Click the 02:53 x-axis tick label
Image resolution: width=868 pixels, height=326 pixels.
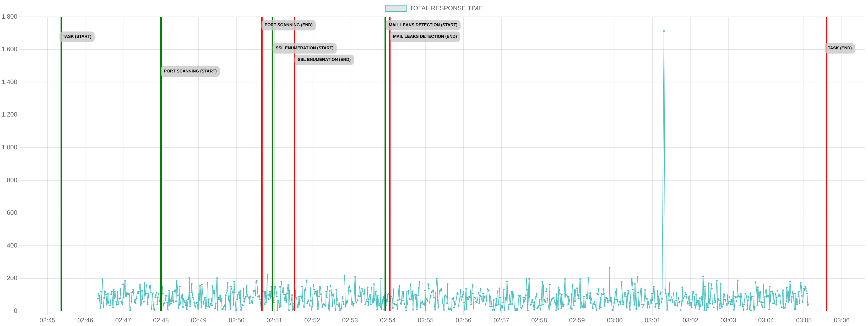coord(350,320)
